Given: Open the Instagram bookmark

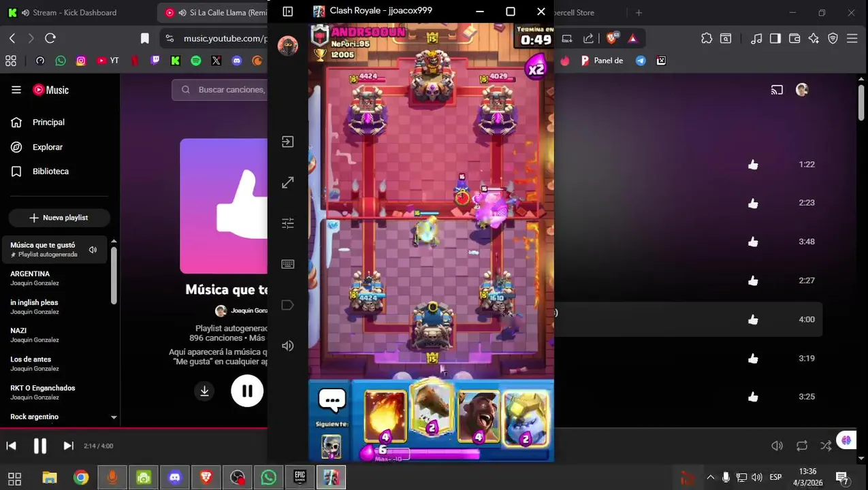Looking at the screenshot, I should coord(81,61).
